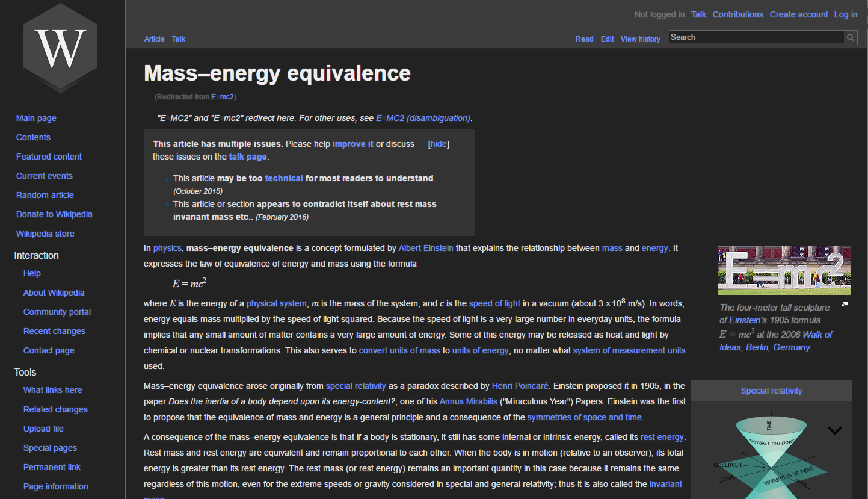Open 'talk page' link in issues box
The image size is (868, 499).
click(x=247, y=157)
